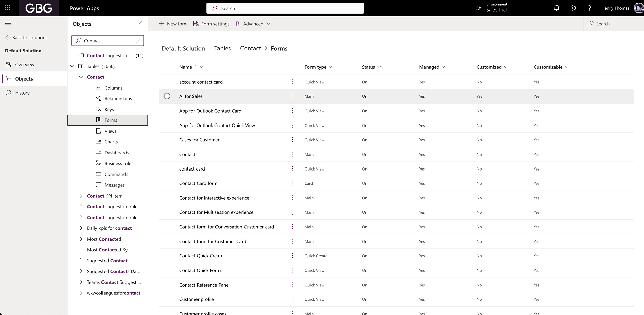Select the AI for Sales row radio button
Viewport: 644px width, 315px height.
(x=167, y=96)
